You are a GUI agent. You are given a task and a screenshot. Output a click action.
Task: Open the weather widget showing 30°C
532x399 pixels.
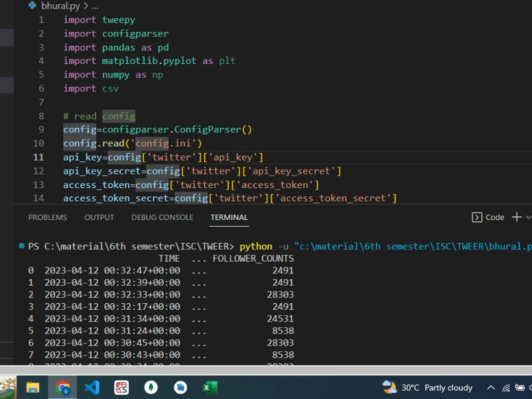click(427, 387)
